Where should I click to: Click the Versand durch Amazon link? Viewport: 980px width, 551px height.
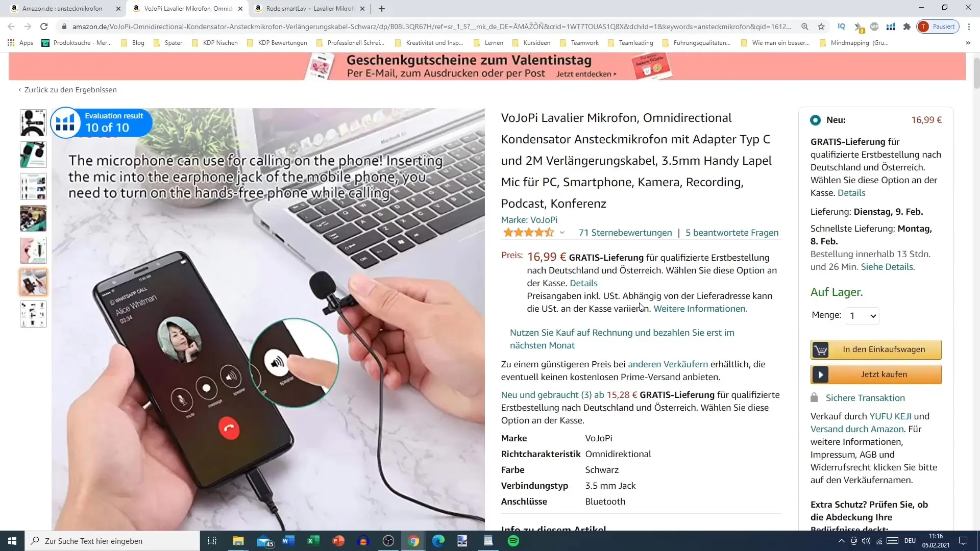tap(857, 429)
